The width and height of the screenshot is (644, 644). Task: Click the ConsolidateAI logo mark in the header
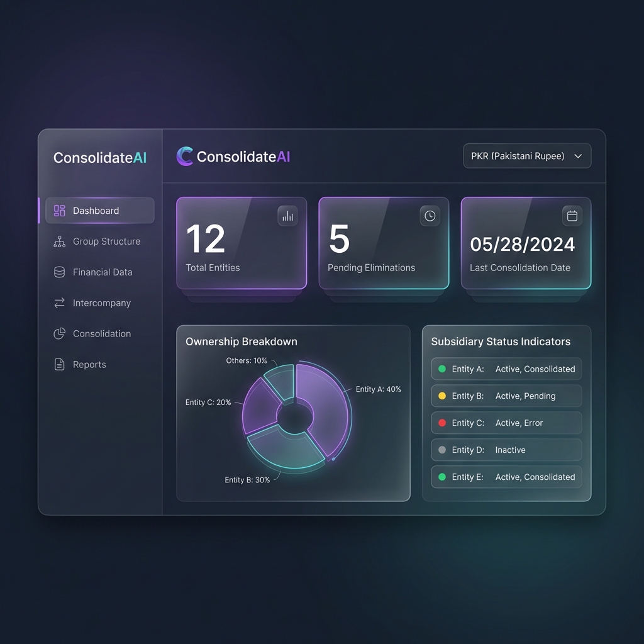[184, 155]
